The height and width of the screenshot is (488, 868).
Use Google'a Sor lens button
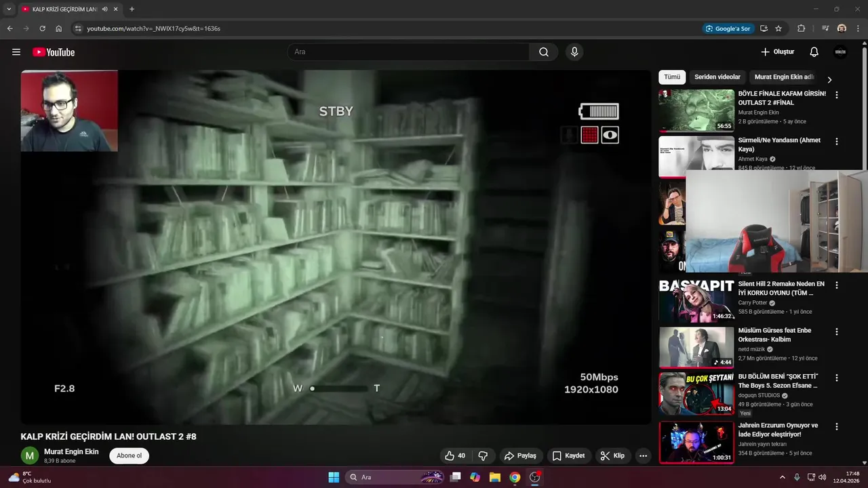(x=728, y=28)
